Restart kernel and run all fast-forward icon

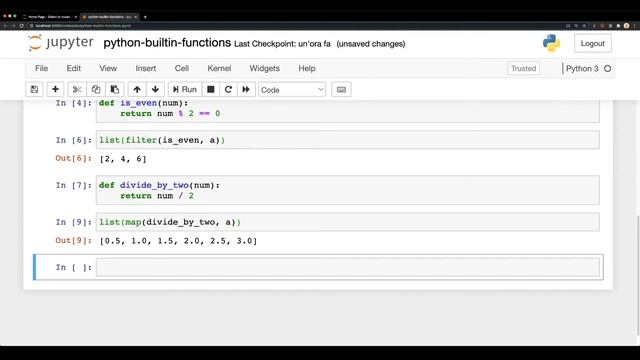click(x=246, y=89)
